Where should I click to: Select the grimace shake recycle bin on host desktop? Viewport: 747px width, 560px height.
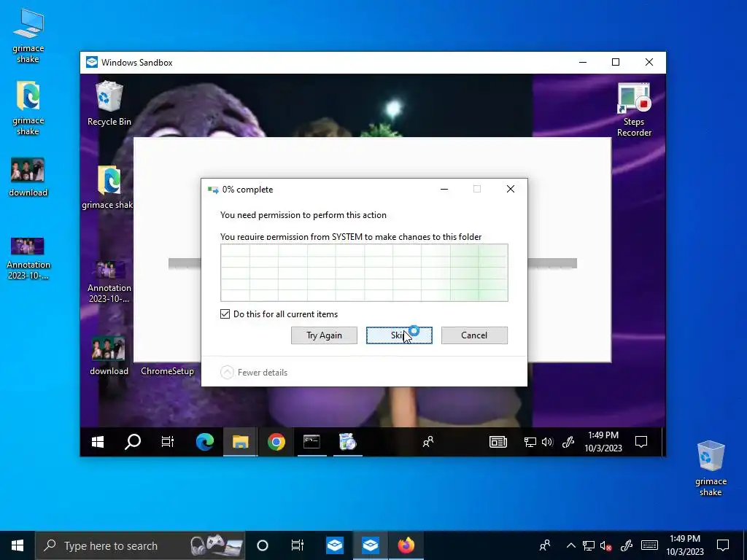click(x=711, y=468)
